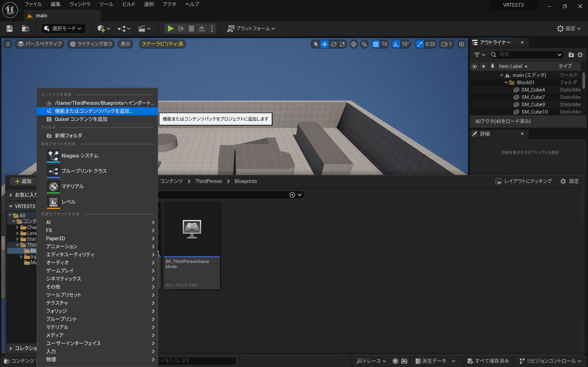Screen dimensions: 588x367
Task: Open the 選択モード dropdown
Action: click(64, 29)
